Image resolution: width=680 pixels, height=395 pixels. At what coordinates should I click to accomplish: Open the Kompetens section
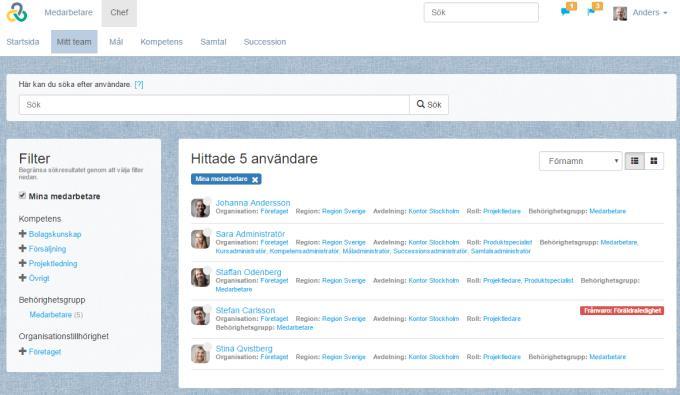[x=161, y=42]
